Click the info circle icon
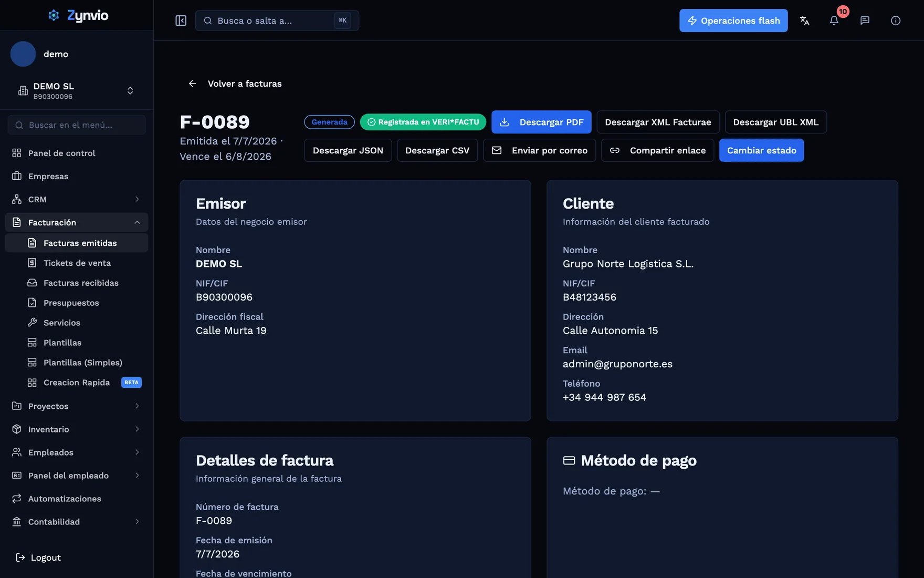This screenshot has height=578, width=924. coord(896,20)
